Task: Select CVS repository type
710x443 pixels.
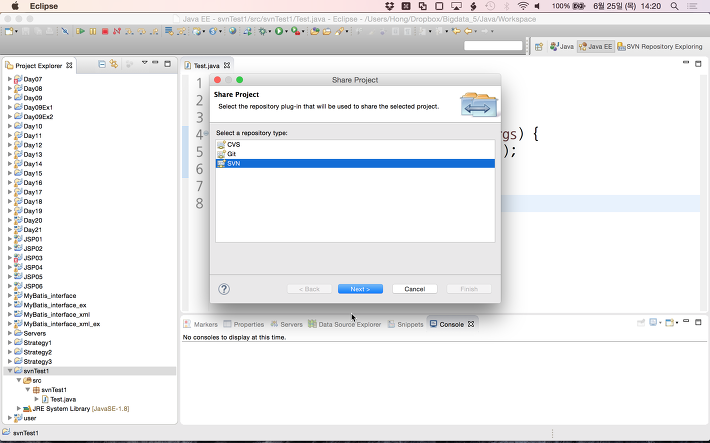Action: click(x=355, y=144)
